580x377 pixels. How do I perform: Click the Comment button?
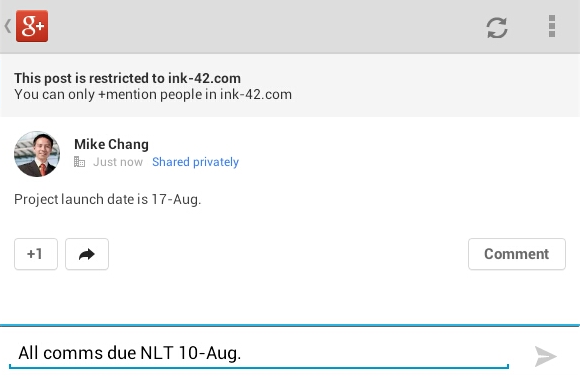tap(517, 254)
